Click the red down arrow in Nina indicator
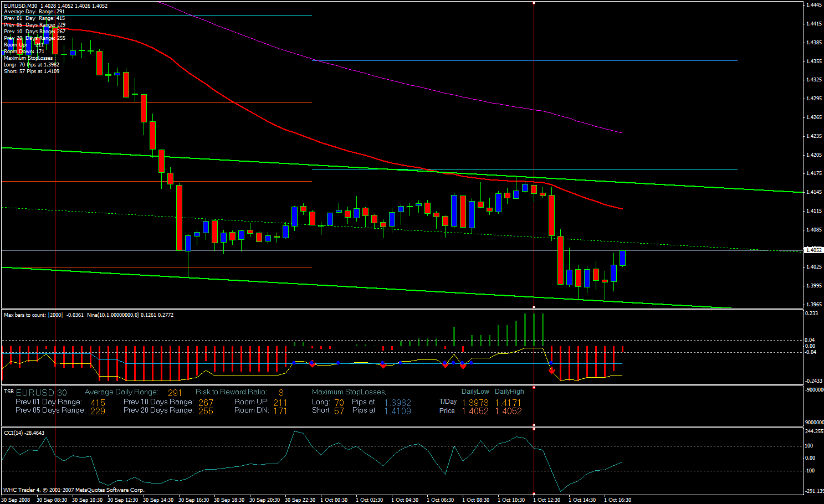This screenshot has width=824, height=504. (551, 370)
